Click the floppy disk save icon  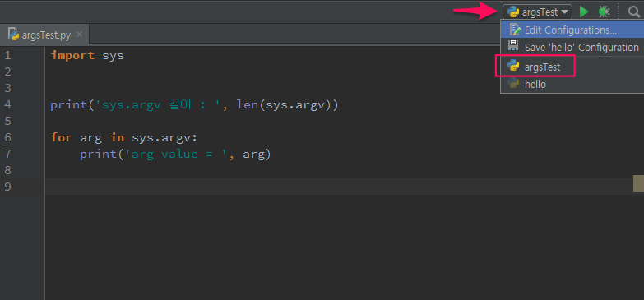pyautogui.click(x=513, y=45)
